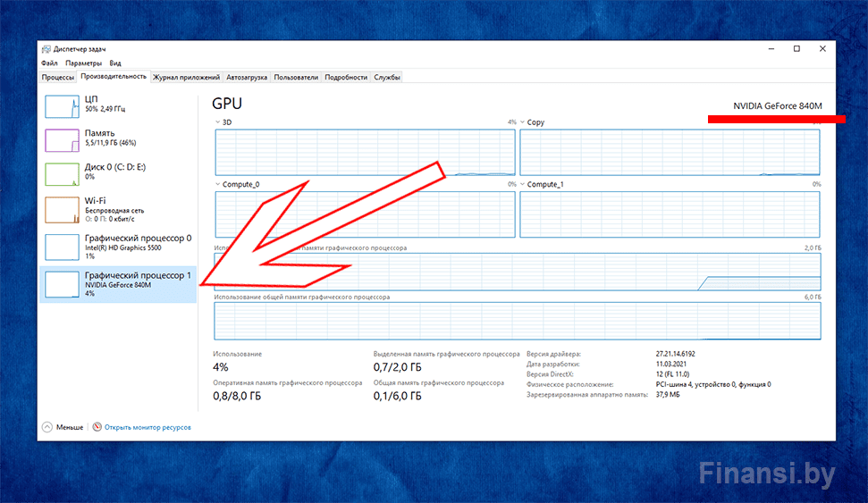Viewport: 868px width, 503px height.
Task: Switch to the Службы tab
Action: pos(387,78)
